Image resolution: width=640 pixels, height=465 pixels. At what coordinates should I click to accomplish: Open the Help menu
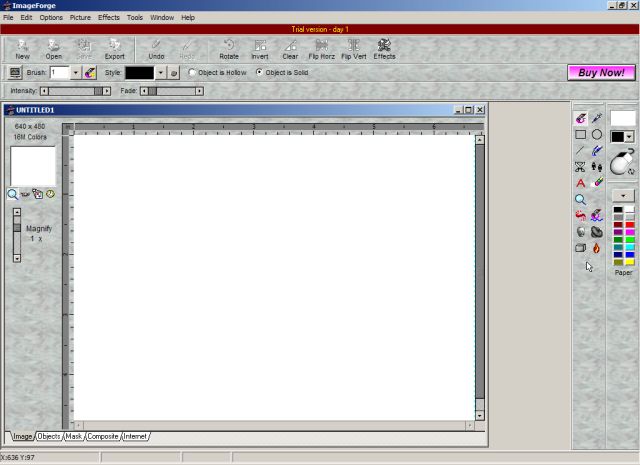tap(188, 18)
